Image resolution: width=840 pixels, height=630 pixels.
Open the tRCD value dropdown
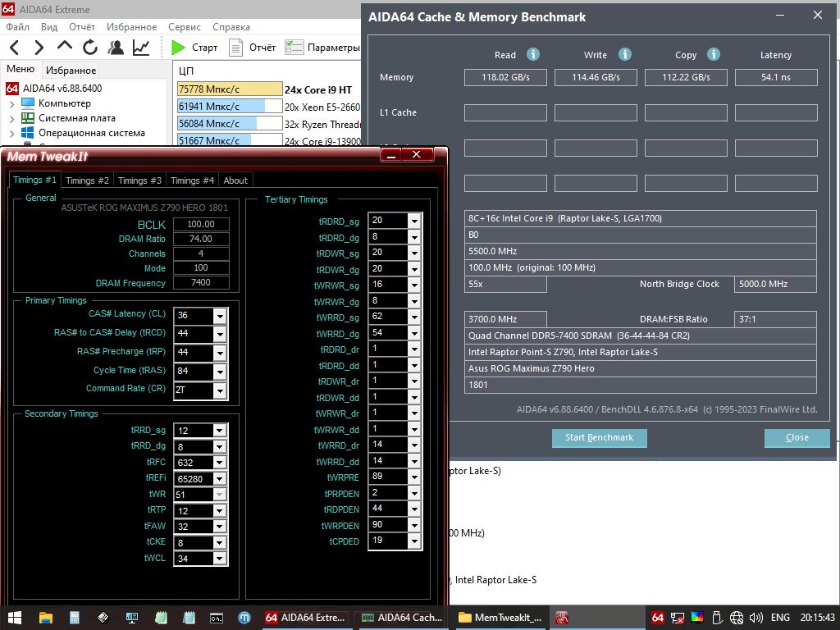click(220, 334)
